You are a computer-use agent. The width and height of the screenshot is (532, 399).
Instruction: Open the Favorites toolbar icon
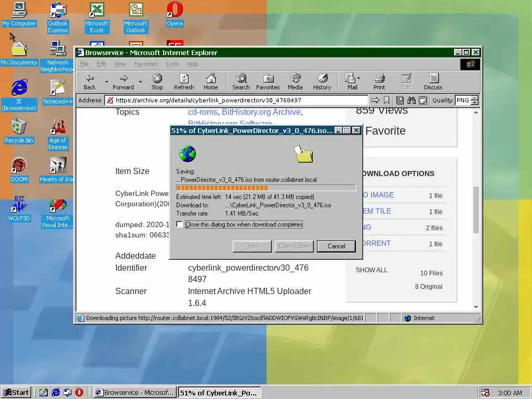click(268, 82)
